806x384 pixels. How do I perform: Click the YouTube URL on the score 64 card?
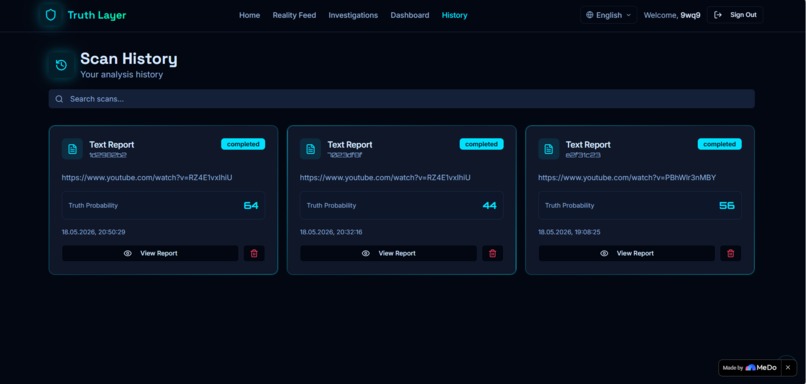[x=147, y=177]
